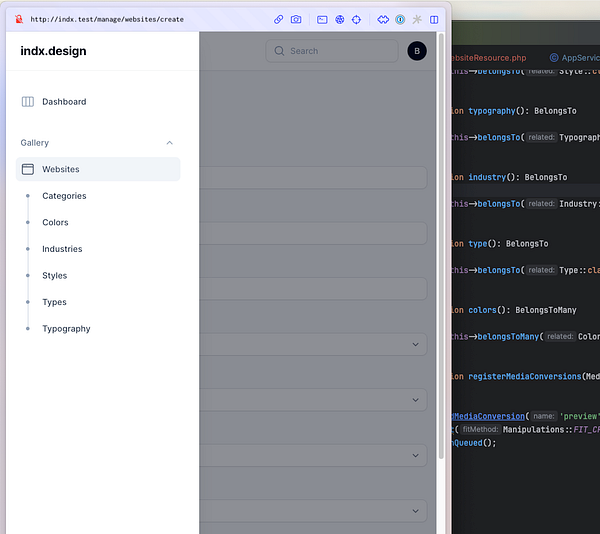
Task: Collapse the Gallery section chevron
Action: coord(169,143)
